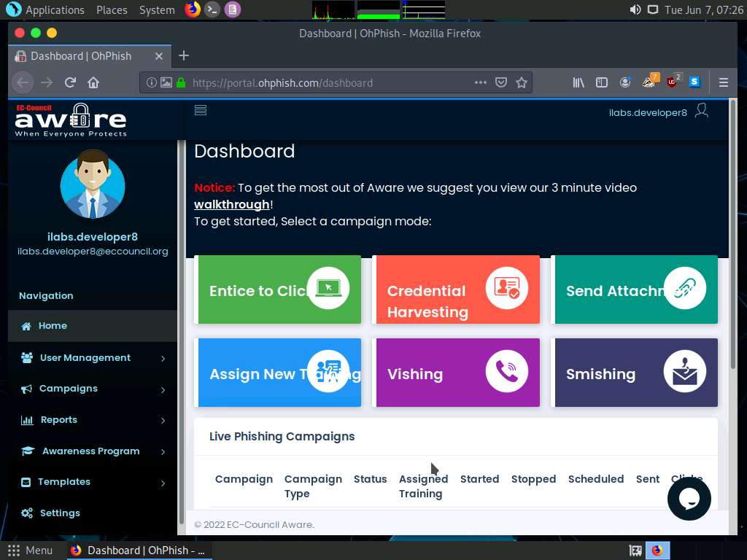Open Firefox library icon
Viewport: 747px width, 560px height.
click(x=578, y=82)
